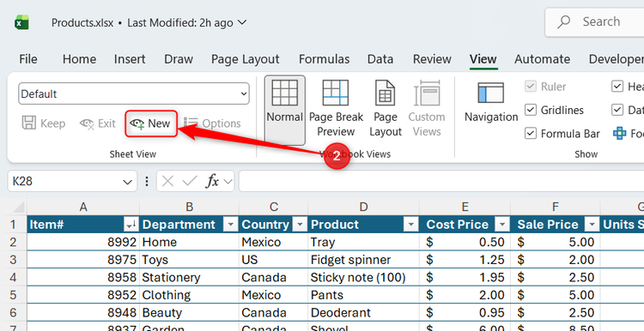Select Page Break Preview view
The image size is (644, 331).
[336, 109]
